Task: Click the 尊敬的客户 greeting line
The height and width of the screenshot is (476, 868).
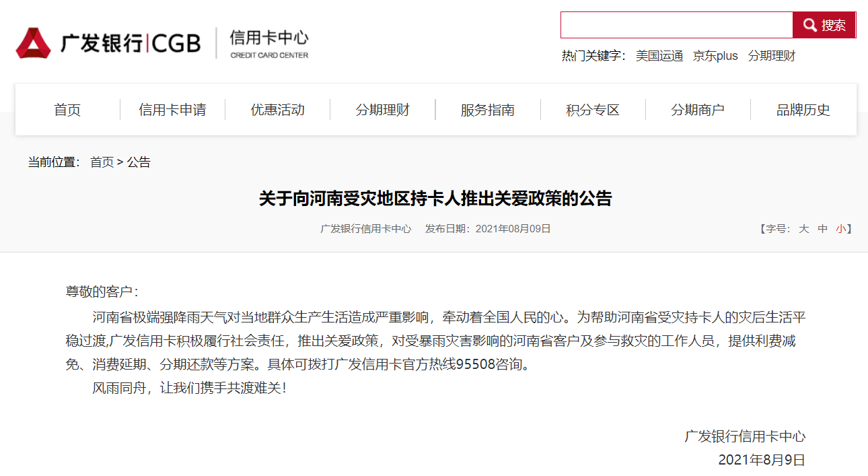Action: click(102, 292)
